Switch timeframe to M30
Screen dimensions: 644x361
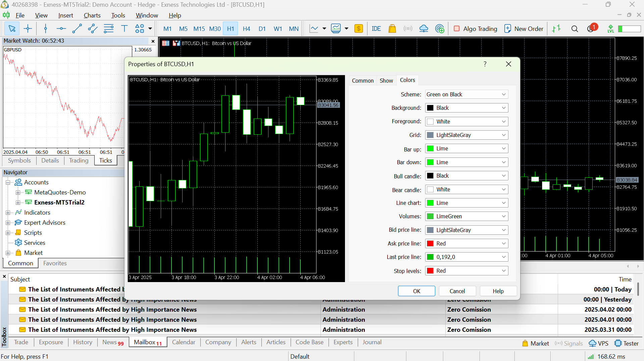[x=215, y=29]
